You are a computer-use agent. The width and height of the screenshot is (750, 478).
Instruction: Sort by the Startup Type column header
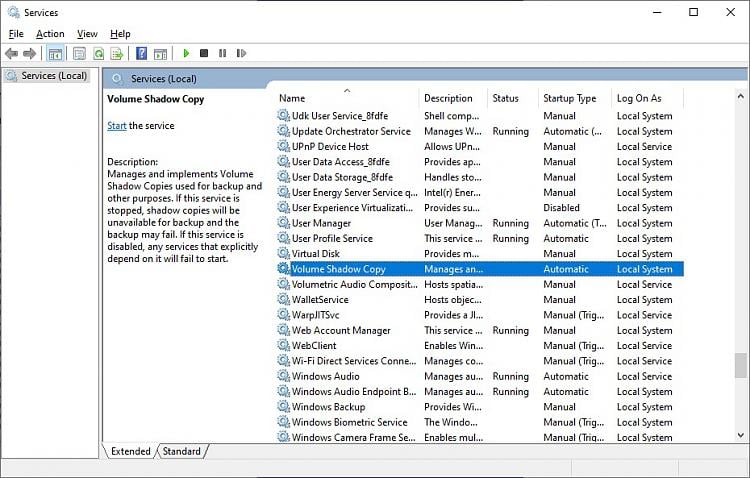coord(575,98)
